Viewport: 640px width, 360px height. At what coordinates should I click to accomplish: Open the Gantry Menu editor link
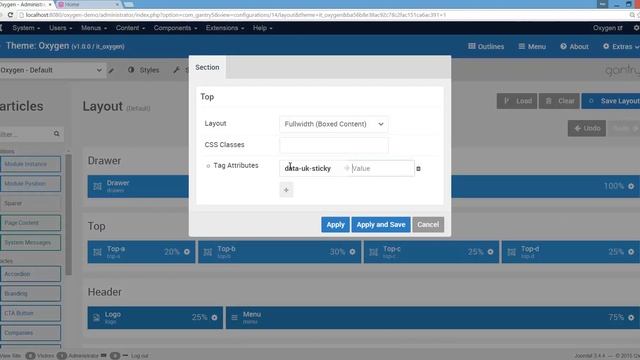(x=532, y=47)
